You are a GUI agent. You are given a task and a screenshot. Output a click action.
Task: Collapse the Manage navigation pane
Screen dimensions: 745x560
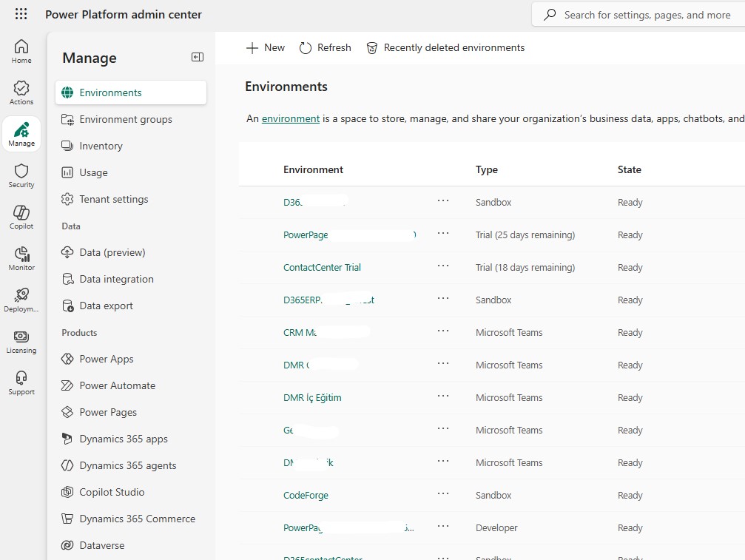tap(198, 58)
